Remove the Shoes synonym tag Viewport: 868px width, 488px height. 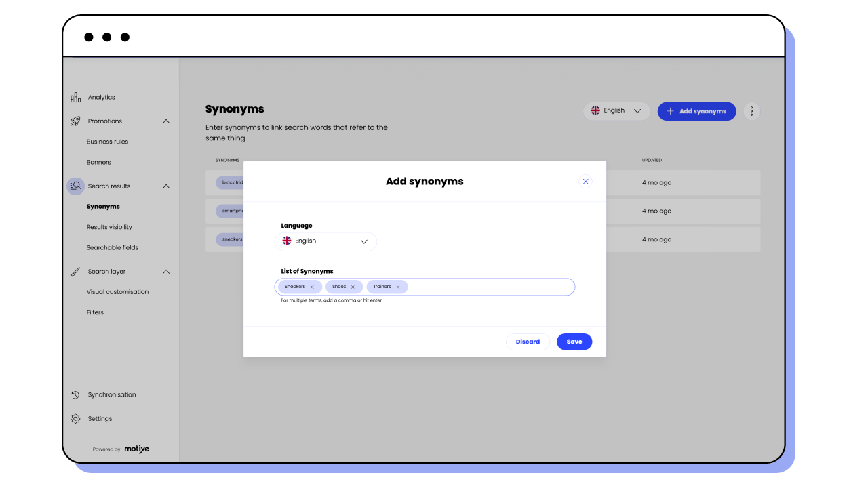coord(353,286)
